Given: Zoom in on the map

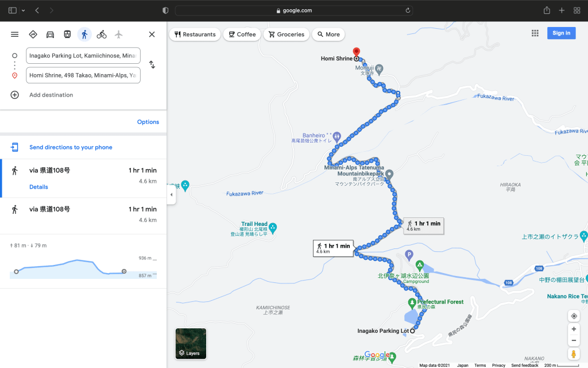Looking at the screenshot, I should [574, 329].
